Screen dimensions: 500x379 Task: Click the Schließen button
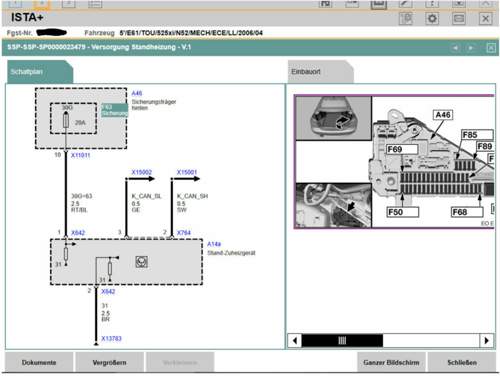click(462, 362)
